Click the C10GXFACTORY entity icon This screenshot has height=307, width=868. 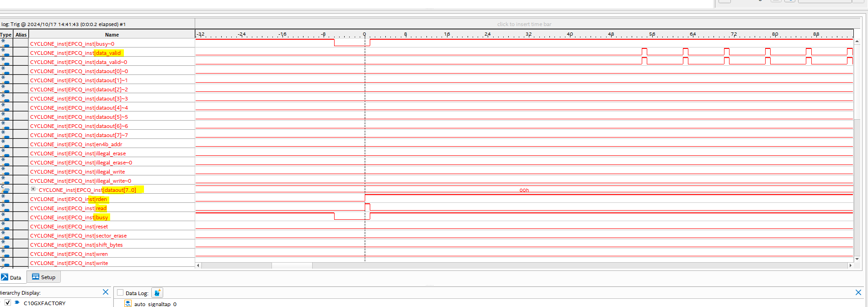(x=17, y=302)
